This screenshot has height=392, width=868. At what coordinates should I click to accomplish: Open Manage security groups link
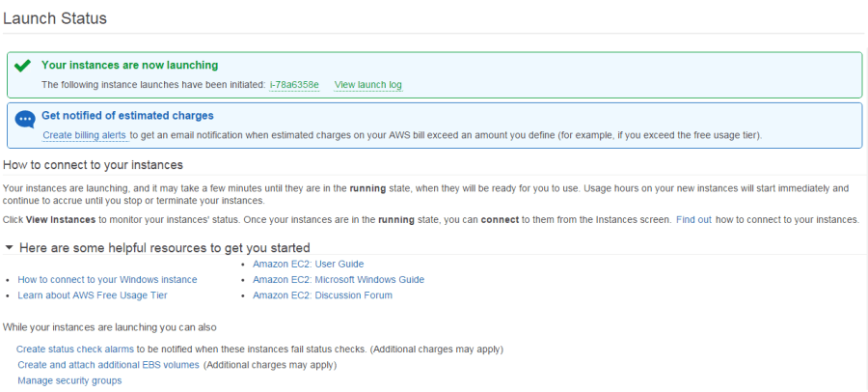click(69, 380)
